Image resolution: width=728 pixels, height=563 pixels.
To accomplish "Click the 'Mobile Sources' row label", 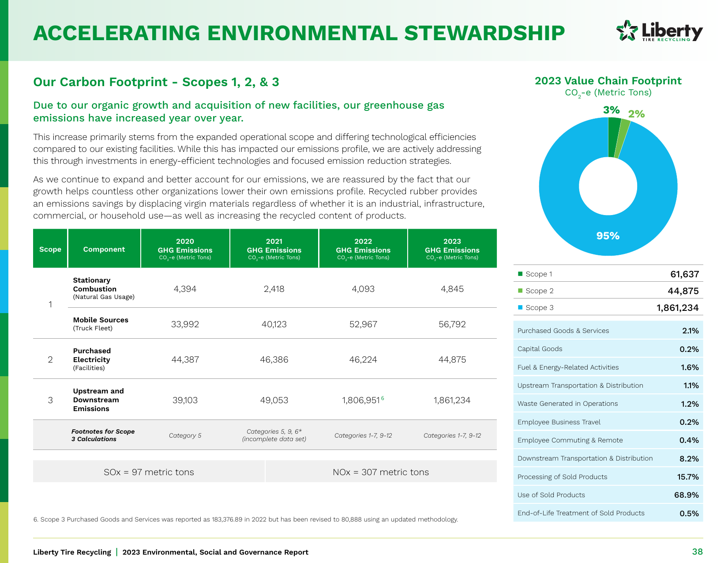I will point(101,324).
